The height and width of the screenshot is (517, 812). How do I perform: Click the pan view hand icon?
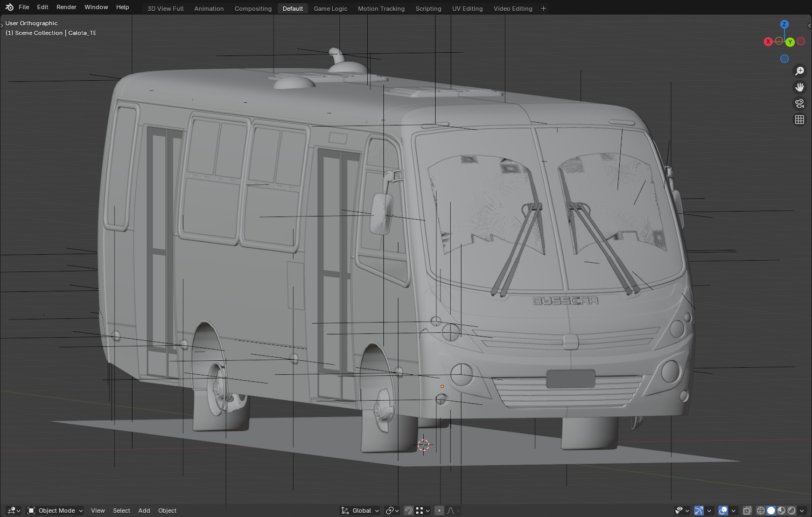coord(800,87)
